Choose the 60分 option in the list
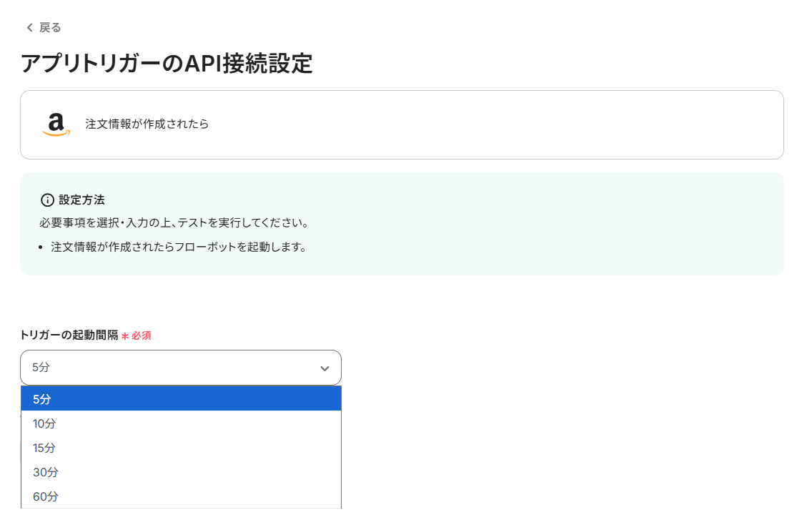This screenshot has width=812, height=525. pos(45,496)
